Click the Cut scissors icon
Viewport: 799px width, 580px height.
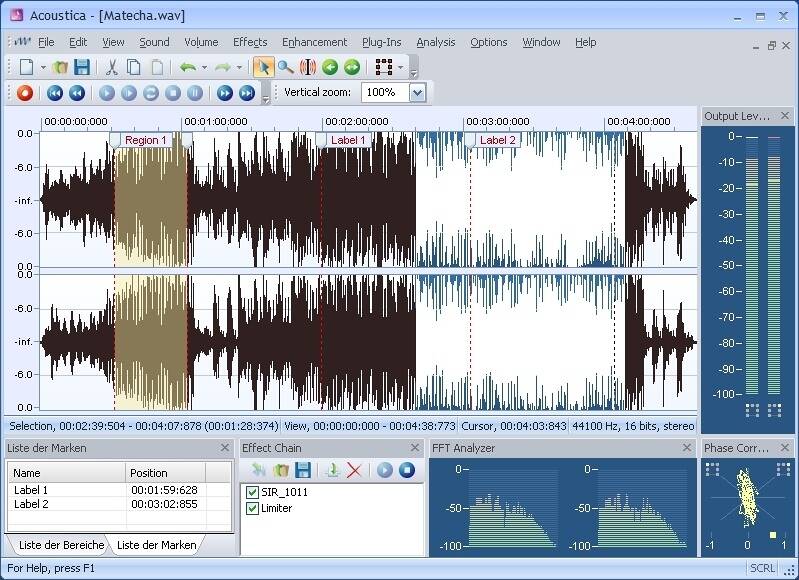[x=112, y=67]
